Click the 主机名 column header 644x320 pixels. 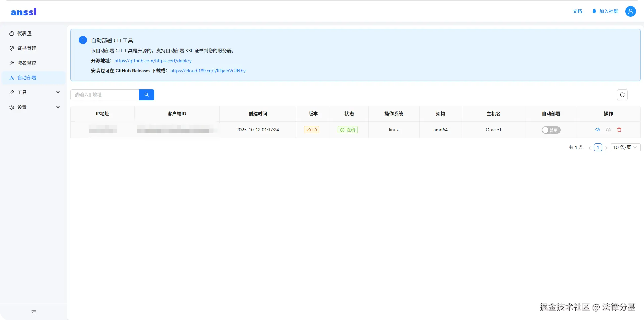493,114
